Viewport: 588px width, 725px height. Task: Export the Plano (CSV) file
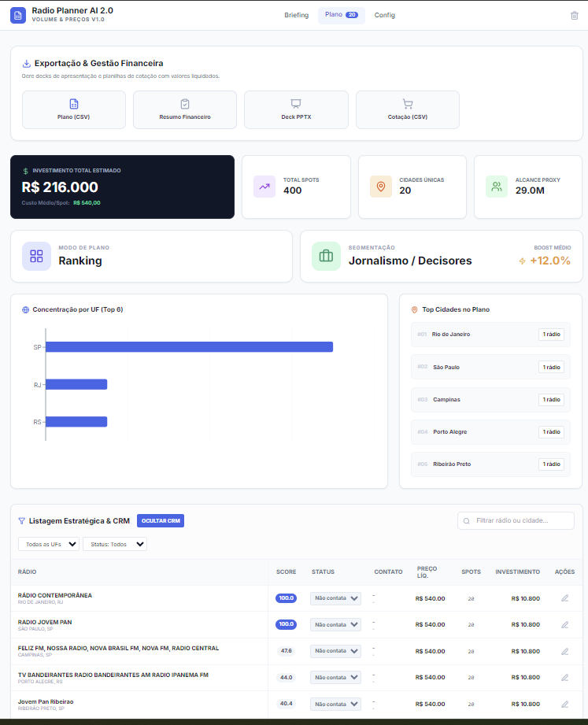coord(74,109)
